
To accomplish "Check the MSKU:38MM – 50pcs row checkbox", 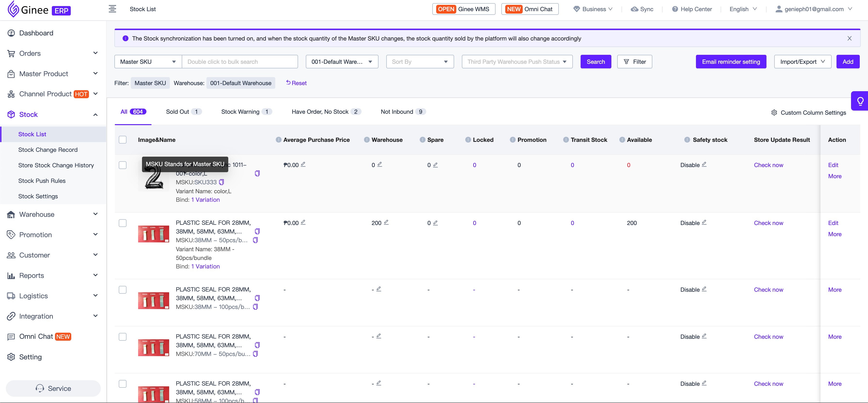I will pyautogui.click(x=123, y=223).
